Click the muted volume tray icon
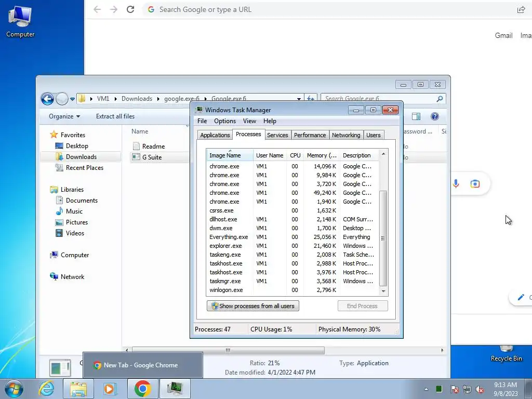The width and height of the screenshot is (532, 399). coord(480,389)
